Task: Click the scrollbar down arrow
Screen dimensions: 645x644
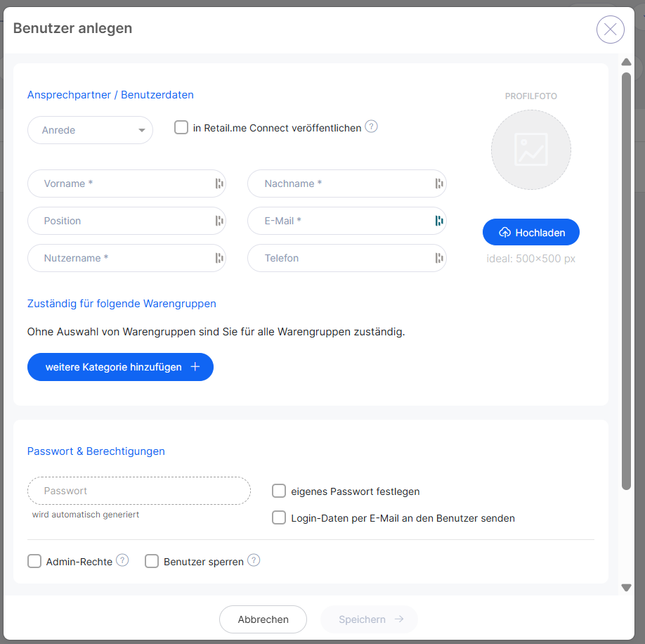Action: tap(626, 587)
